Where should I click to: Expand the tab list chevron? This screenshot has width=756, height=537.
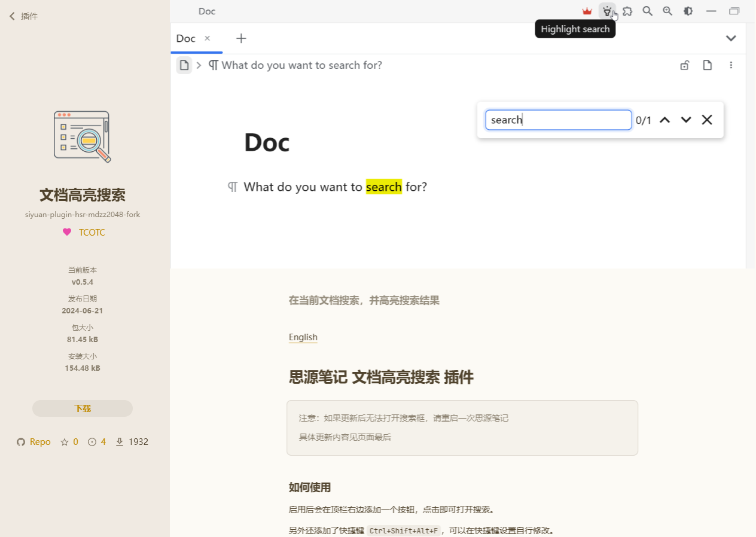pos(731,38)
